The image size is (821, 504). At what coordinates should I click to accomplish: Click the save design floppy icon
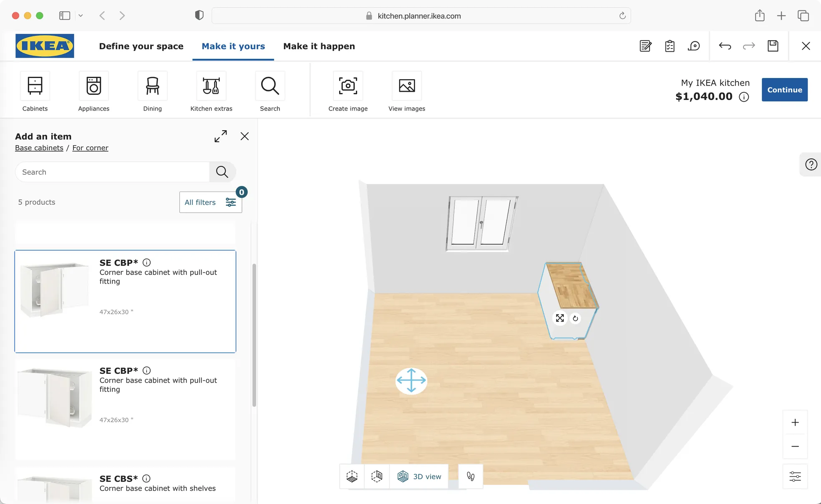click(773, 46)
